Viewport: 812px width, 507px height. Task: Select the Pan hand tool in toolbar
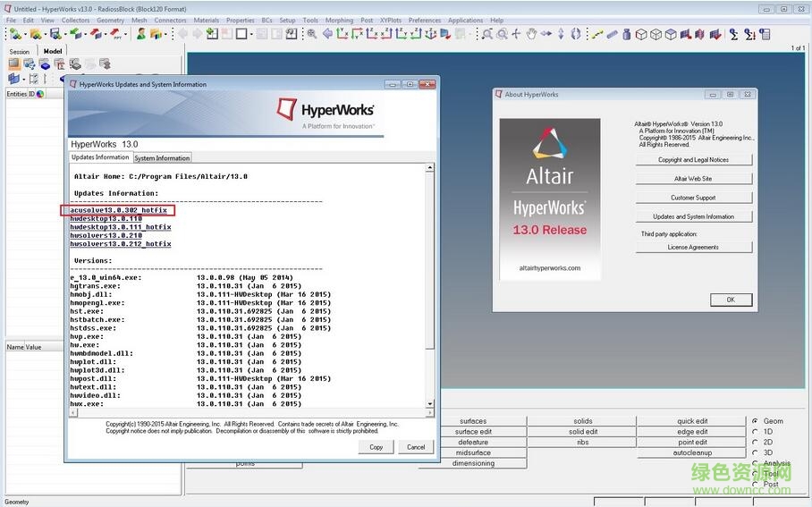531,34
